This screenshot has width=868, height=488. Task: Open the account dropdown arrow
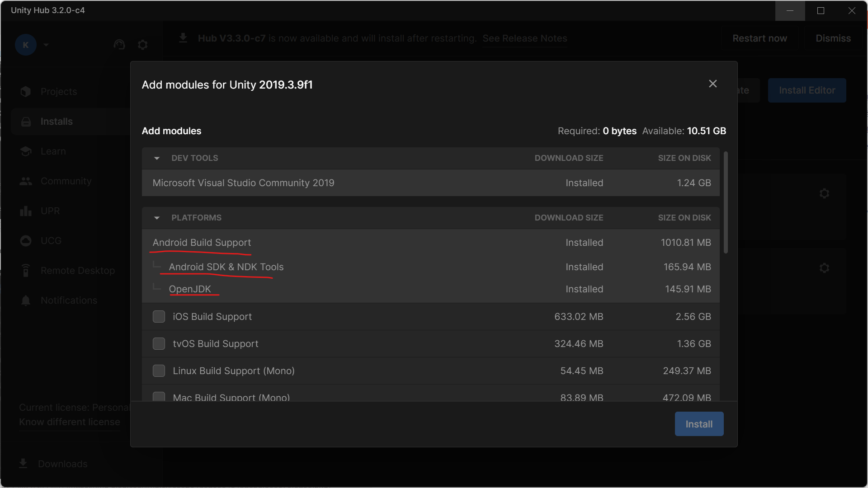pos(46,45)
